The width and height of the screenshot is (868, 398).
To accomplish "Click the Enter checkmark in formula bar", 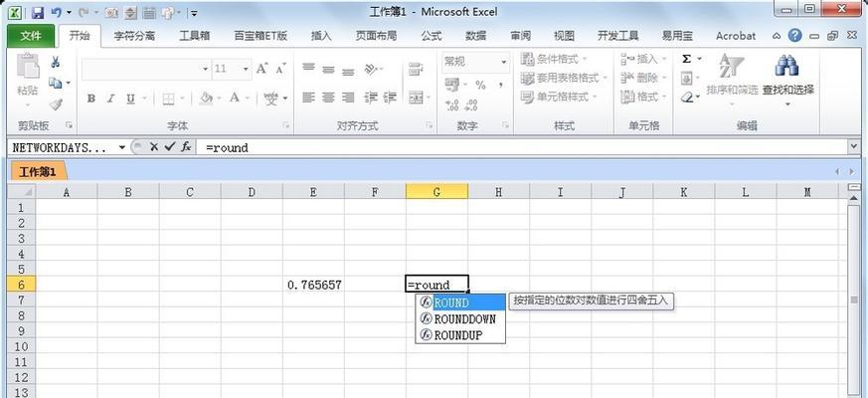I will coord(170,147).
